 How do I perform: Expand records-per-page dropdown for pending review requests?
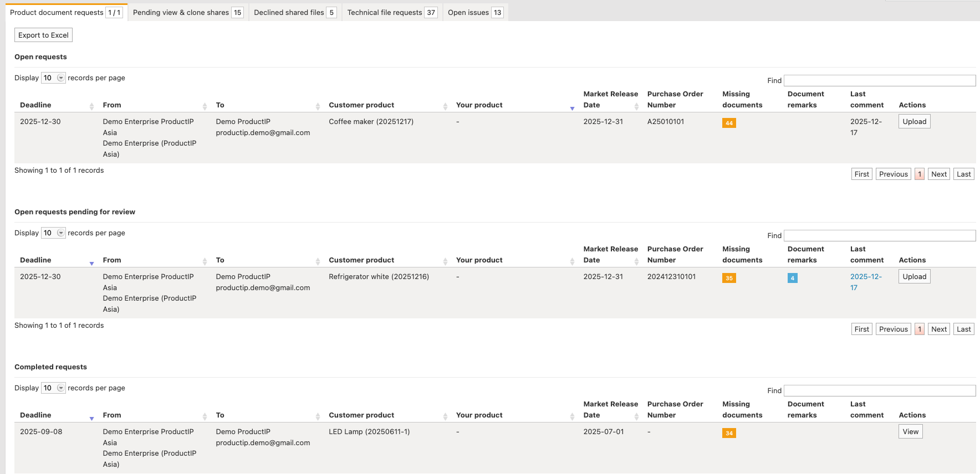tap(54, 233)
